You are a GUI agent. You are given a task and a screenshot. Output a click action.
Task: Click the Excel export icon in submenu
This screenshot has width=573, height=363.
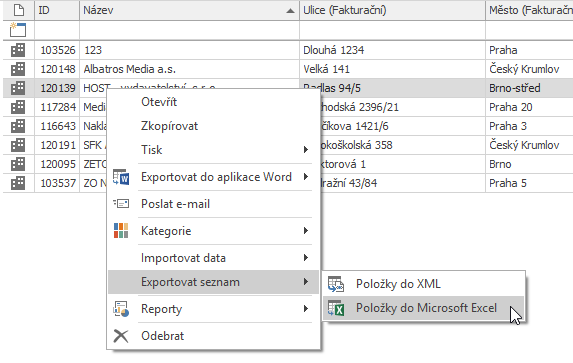pyautogui.click(x=336, y=308)
